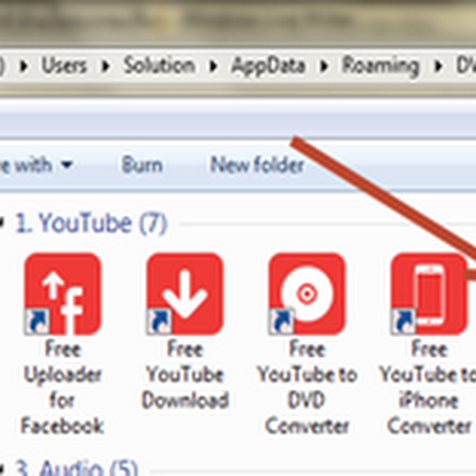Image resolution: width=476 pixels, height=476 pixels.
Task: Navigate to Users in address bar
Action: (64, 65)
